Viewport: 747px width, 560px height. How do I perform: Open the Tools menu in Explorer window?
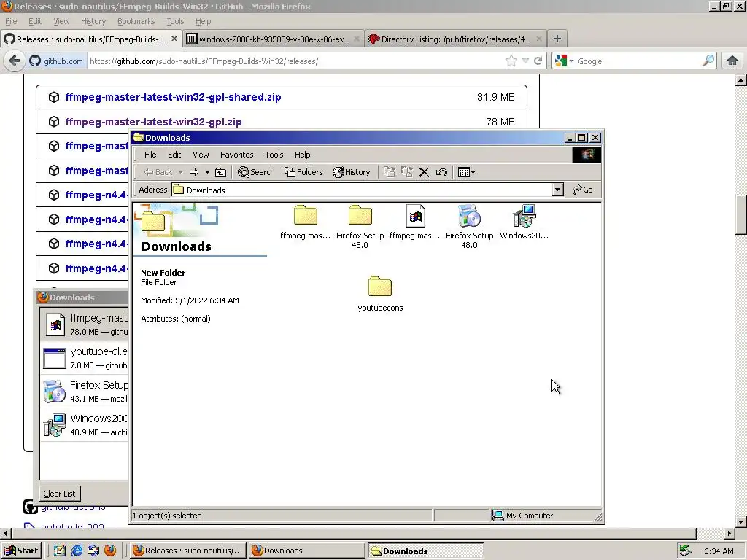click(274, 155)
